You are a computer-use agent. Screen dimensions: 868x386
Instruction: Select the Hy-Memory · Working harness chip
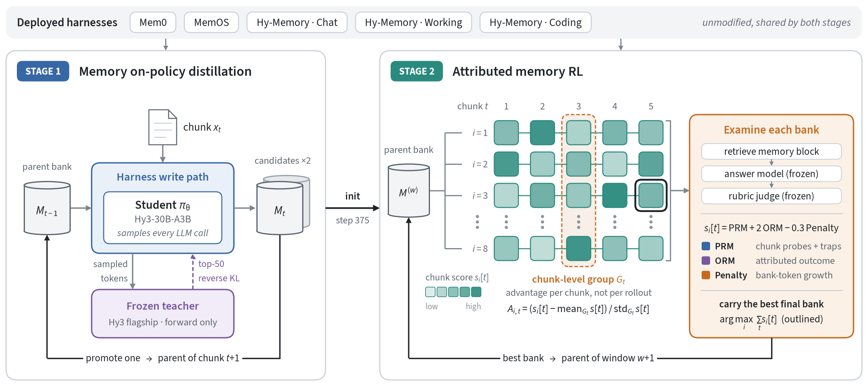(414, 23)
